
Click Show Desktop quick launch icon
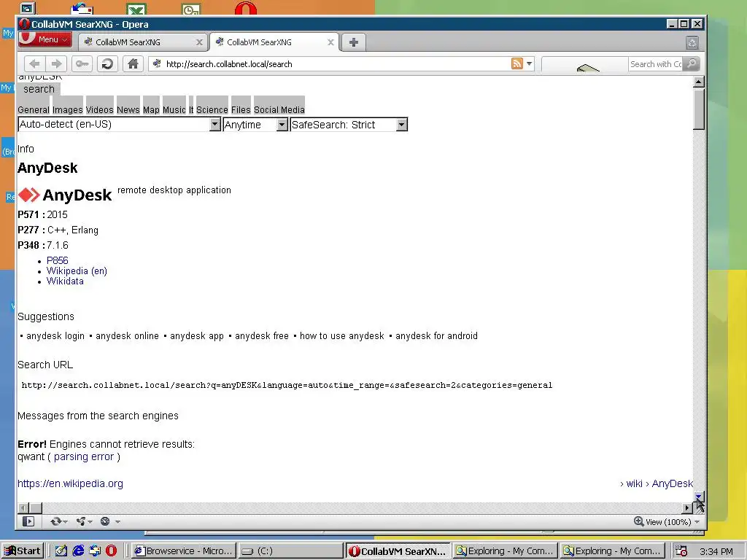(61, 551)
